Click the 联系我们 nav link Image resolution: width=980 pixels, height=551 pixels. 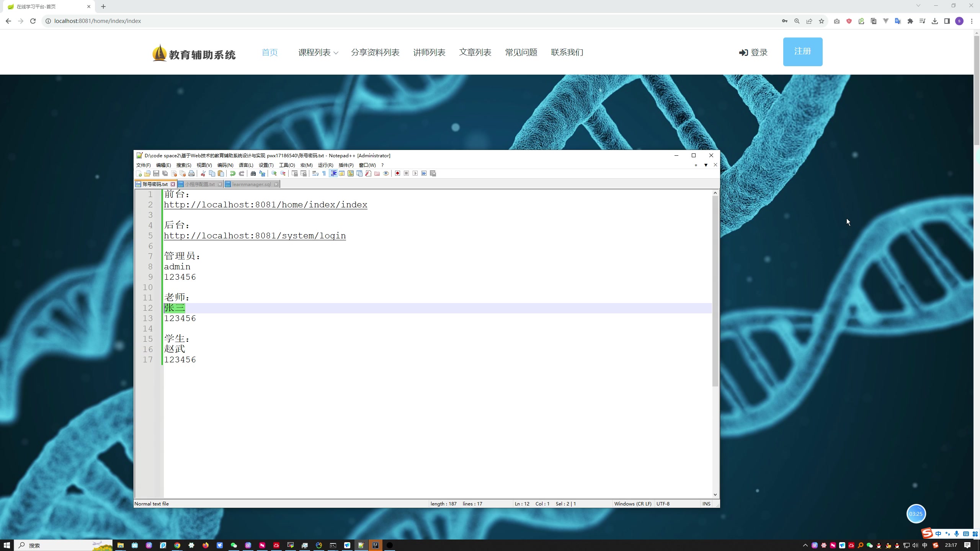[x=567, y=52]
